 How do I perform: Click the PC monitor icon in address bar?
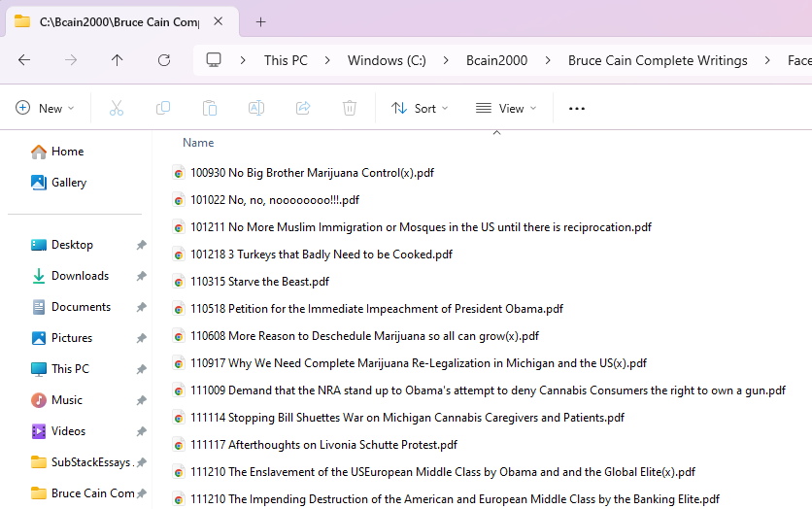coord(214,60)
